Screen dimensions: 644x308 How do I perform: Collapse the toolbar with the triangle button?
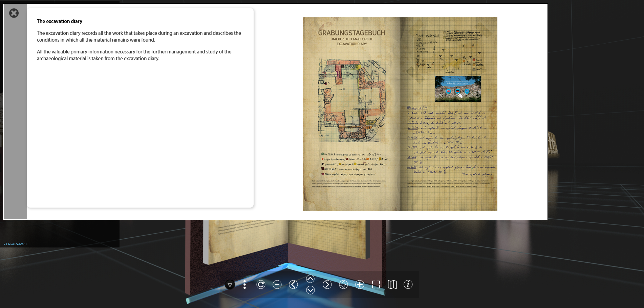[230, 285]
